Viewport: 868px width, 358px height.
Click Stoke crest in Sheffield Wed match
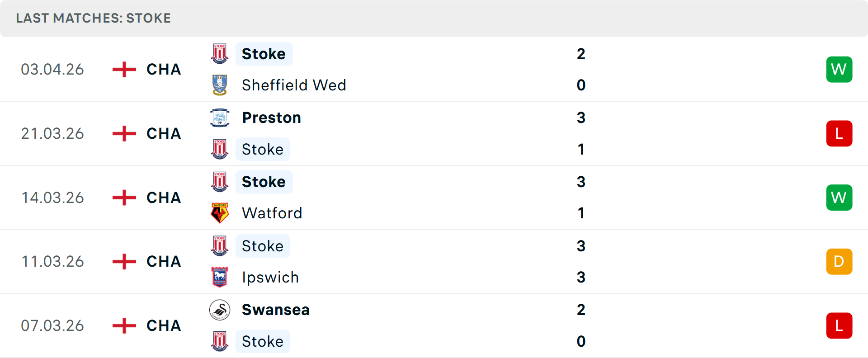(220, 54)
